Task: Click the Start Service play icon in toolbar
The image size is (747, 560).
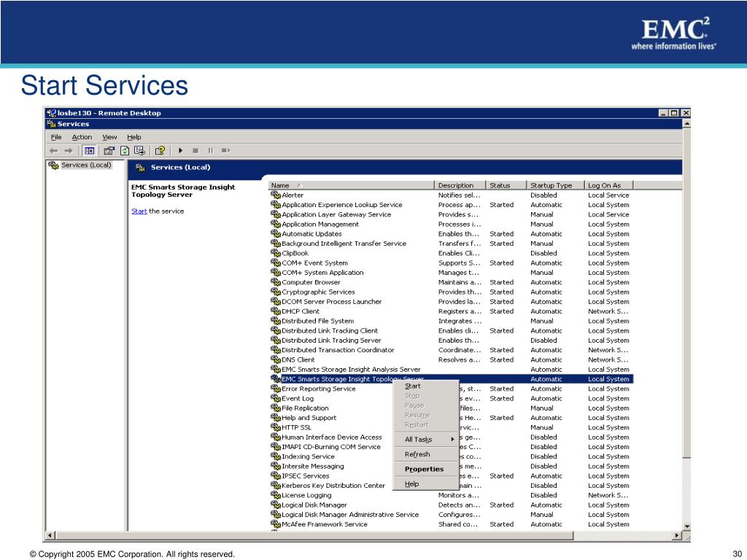Action: 181,150
